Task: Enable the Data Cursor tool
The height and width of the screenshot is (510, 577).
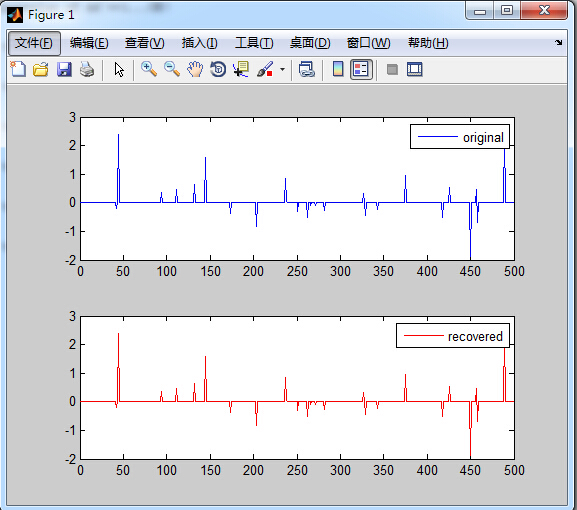Action: [241, 69]
